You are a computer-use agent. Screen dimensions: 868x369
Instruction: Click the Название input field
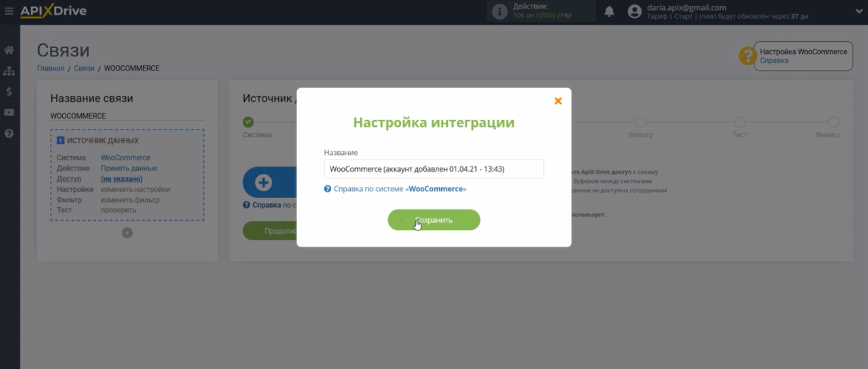click(x=434, y=169)
